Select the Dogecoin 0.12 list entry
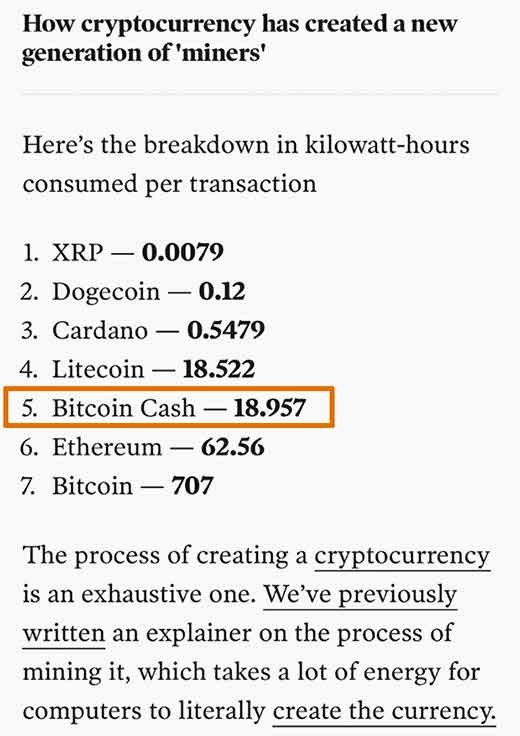The image size is (520, 736). click(x=133, y=291)
